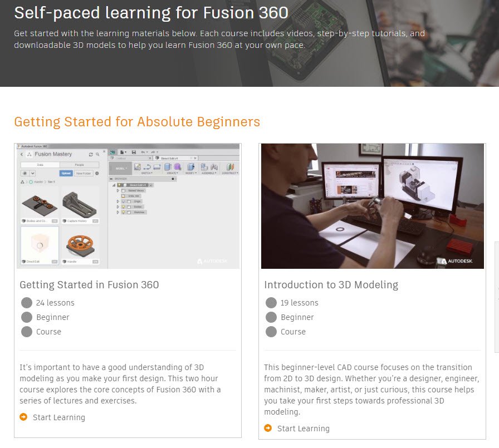Click the description starting 'It's important to have'
499x448 pixels.
pyautogui.click(x=120, y=384)
